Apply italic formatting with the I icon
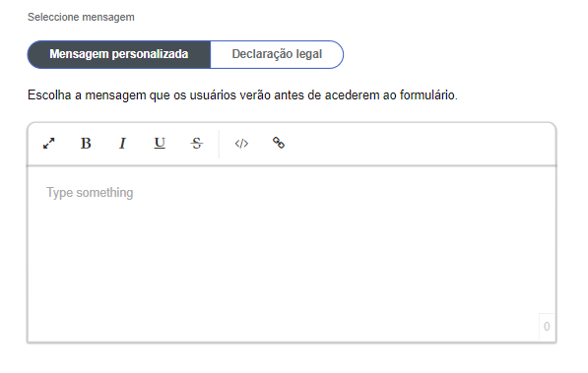The image size is (588, 373). pyautogui.click(x=122, y=144)
